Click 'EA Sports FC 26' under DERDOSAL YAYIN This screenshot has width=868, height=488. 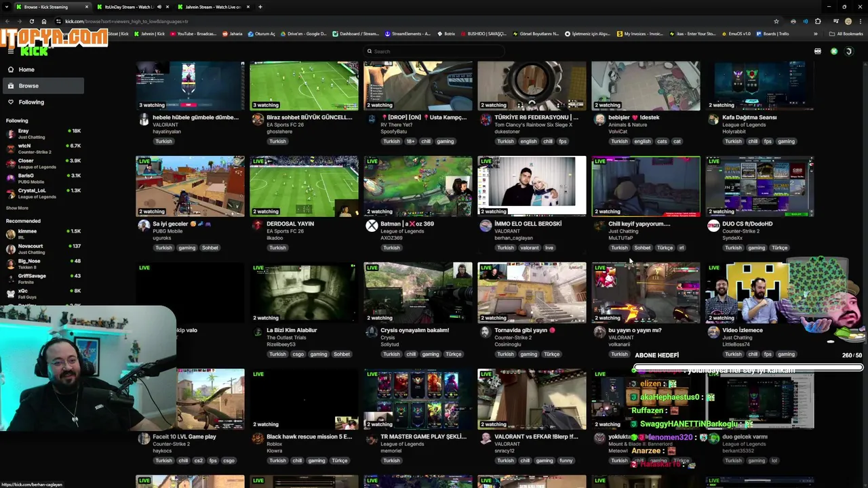[285, 231]
